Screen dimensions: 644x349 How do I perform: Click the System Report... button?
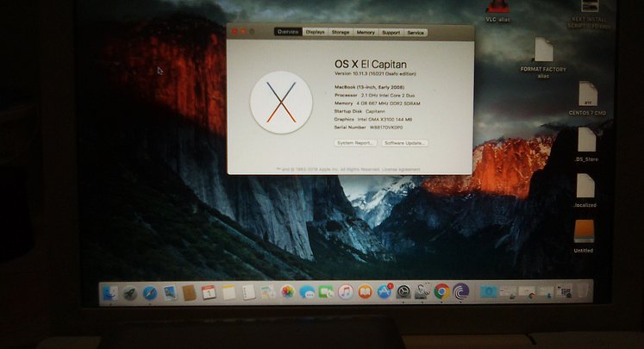355,143
